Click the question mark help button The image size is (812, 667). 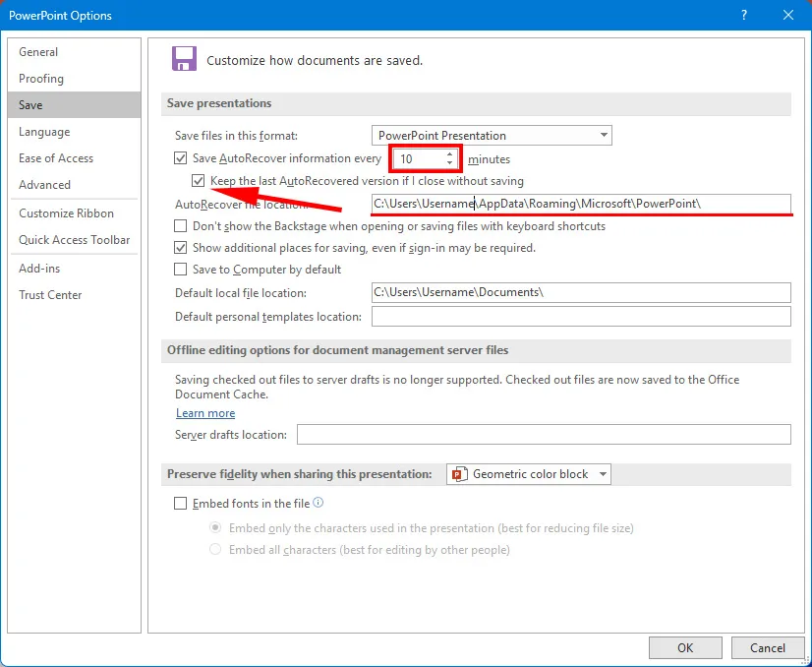(744, 15)
